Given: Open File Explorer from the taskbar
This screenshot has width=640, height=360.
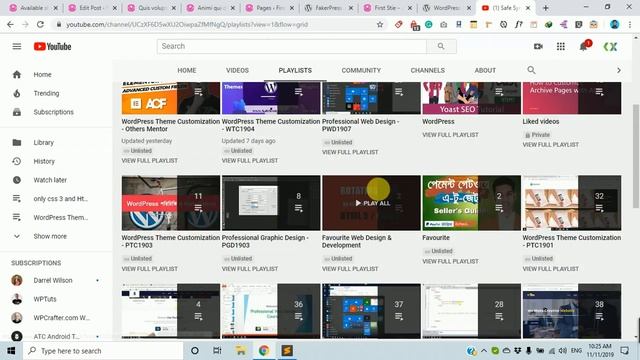Looking at the screenshot, I should point(240,351).
